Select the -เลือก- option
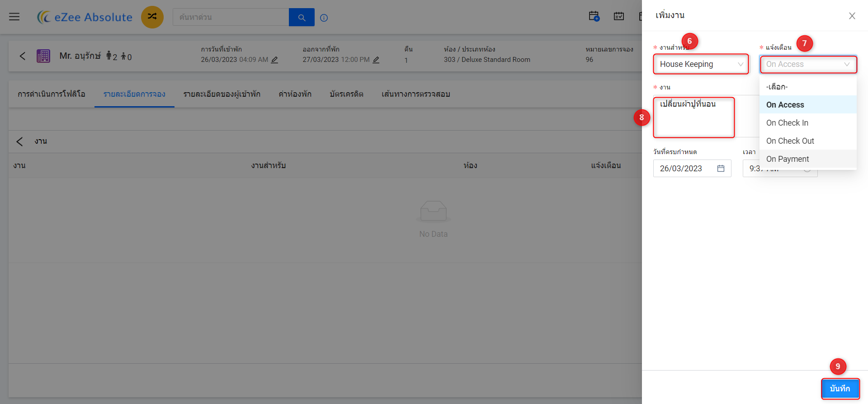The height and width of the screenshot is (404, 868). 808,87
